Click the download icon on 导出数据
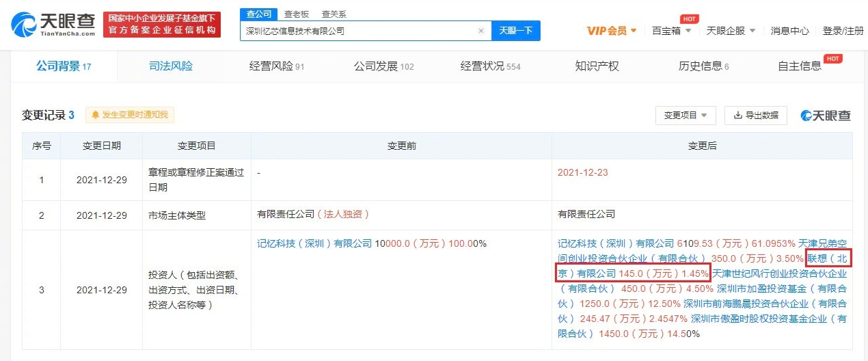Screen dimensions: 868x361 (x=737, y=116)
